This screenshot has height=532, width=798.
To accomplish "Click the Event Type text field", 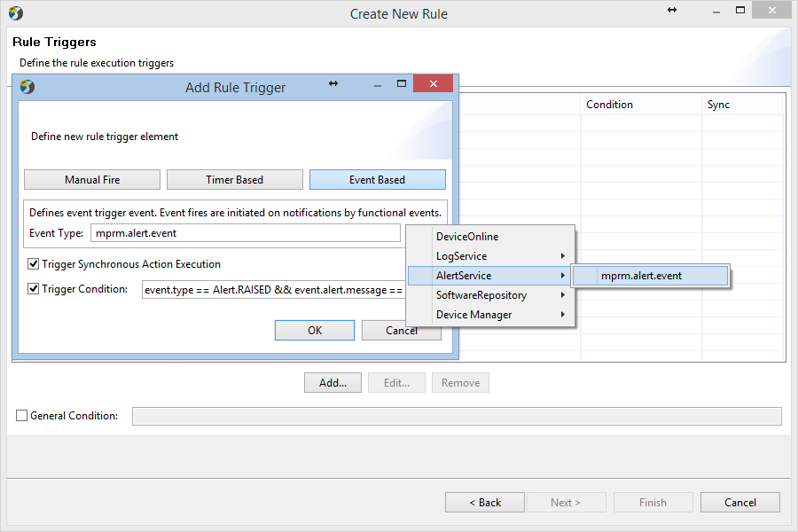I will (246, 233).
